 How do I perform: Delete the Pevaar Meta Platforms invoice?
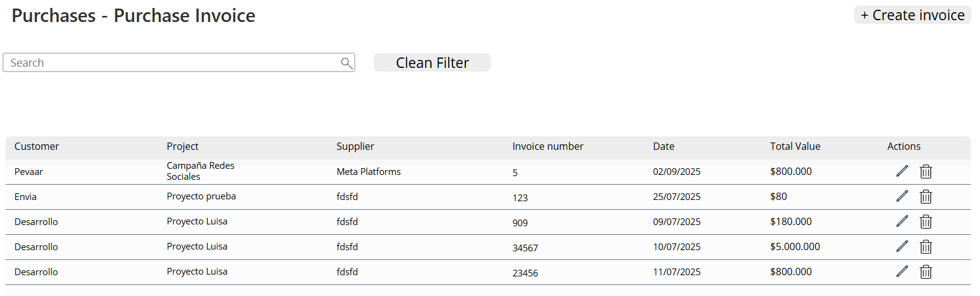[926, 172]
